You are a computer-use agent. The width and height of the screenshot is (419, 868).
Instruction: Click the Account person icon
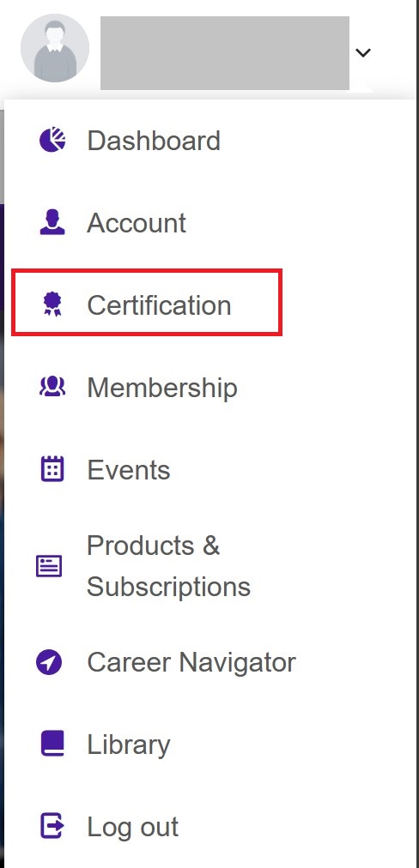pos(52,222)
